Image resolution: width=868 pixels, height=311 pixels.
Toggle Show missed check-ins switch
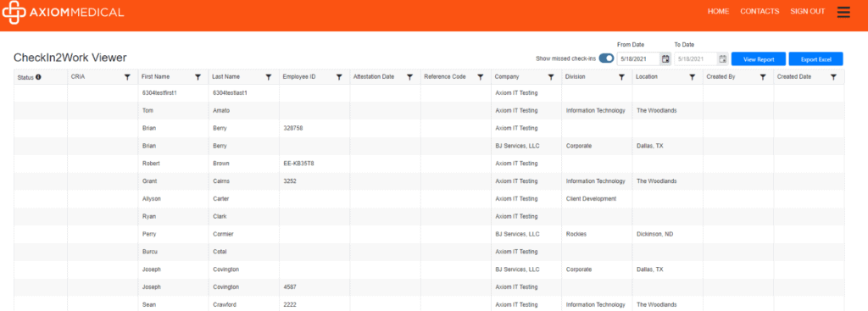click(x=606, y=58)
